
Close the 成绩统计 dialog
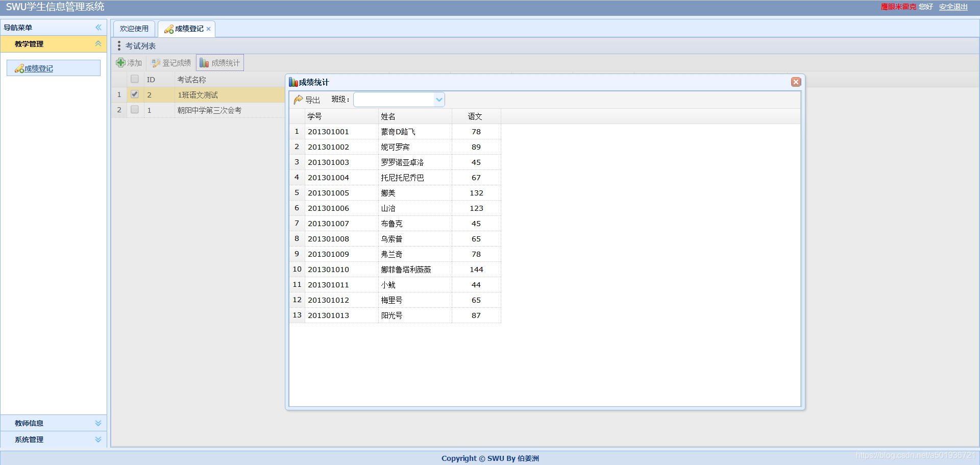tap(796, 82)
